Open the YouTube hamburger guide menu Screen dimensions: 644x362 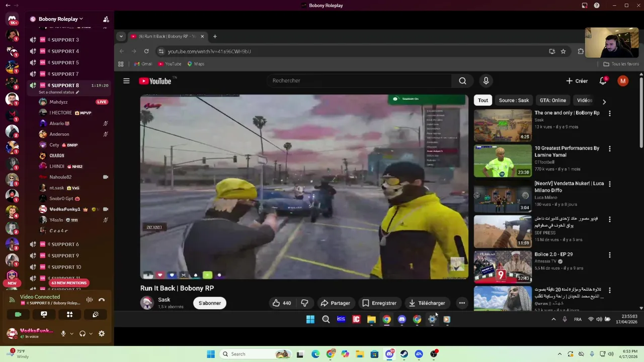[x=126, y=81]
